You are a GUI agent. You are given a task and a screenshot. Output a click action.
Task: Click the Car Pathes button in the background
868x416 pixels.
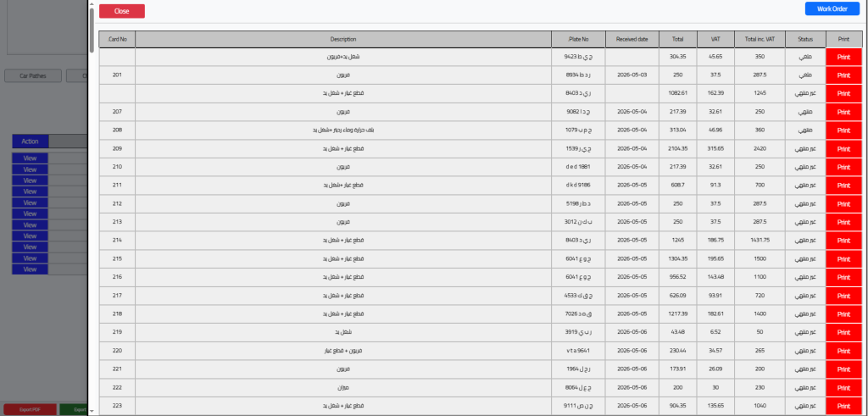33,75
